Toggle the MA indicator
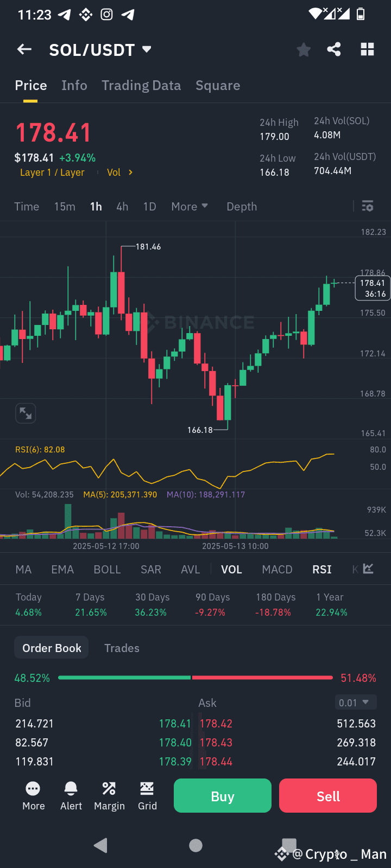 (23, 570)
